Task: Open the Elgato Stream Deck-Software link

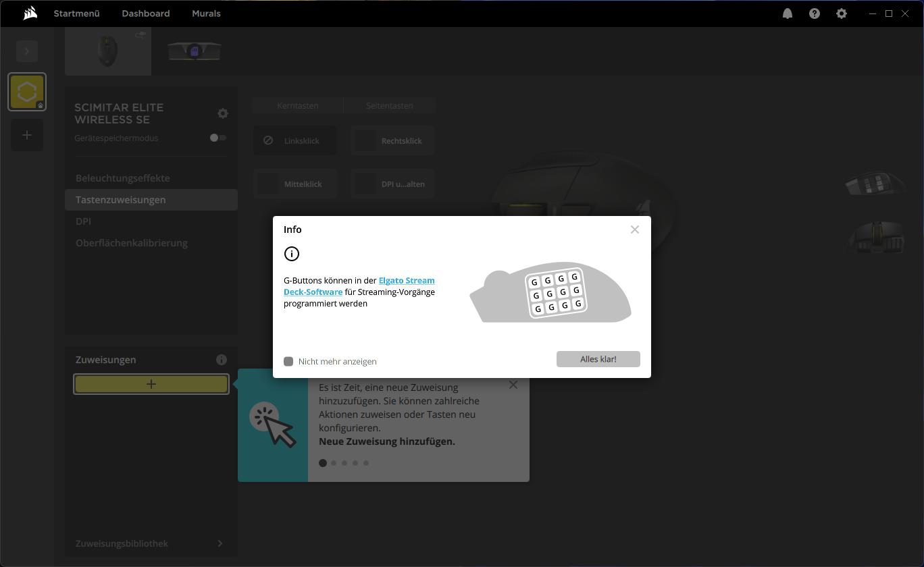Action: (x=406, y=281)
